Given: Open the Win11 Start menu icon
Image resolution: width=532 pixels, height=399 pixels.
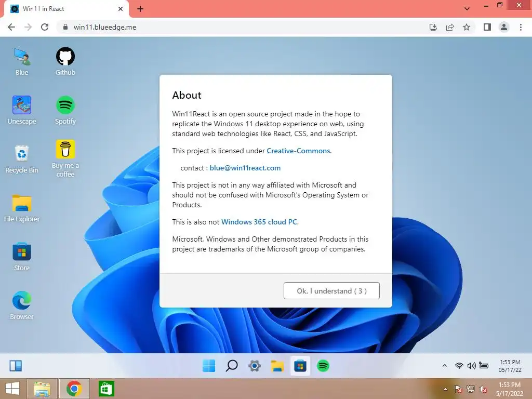Looking at the screenshot, I should 209,366.
